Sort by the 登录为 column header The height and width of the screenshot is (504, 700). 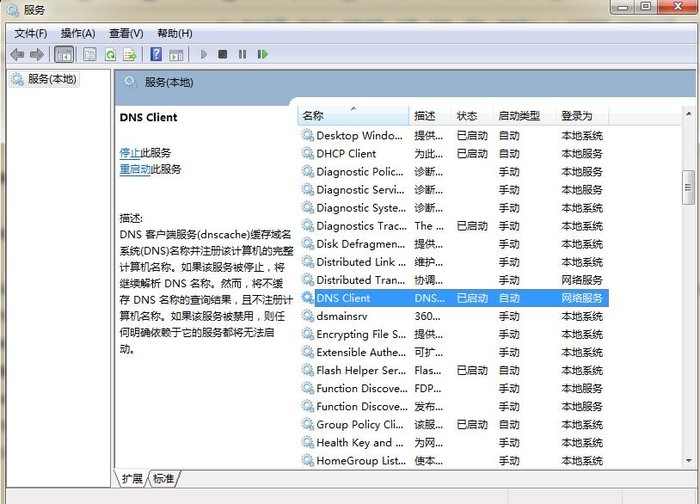(582, 116)
